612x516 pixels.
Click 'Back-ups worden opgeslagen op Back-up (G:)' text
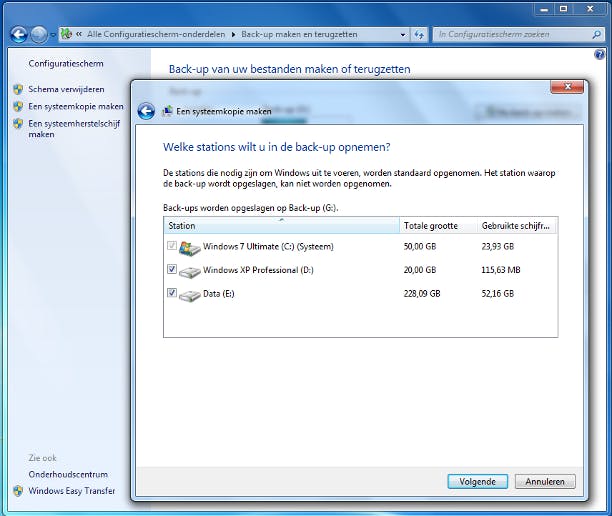[251, 208]
